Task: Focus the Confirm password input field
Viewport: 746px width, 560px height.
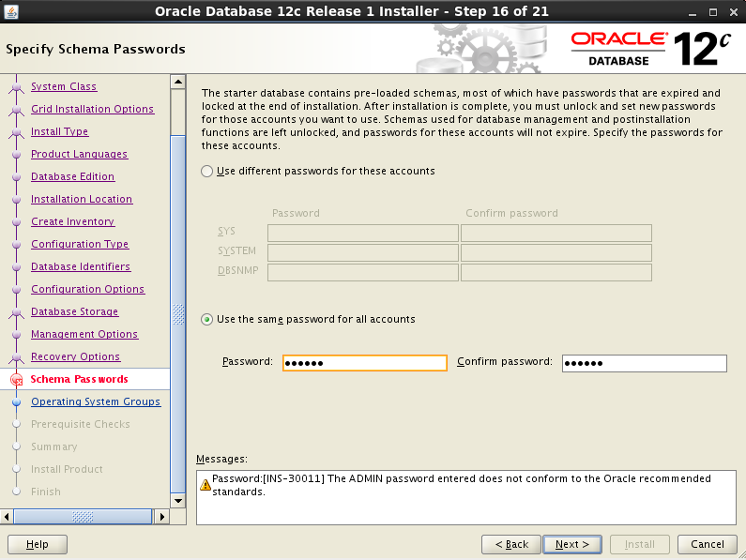Action: [x=644, y=363]
